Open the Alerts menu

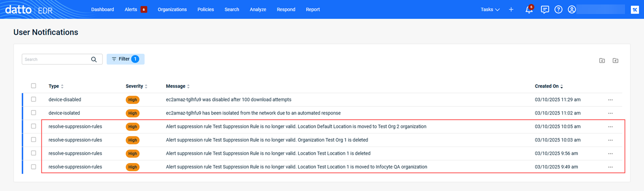pyautogui.click(x=131, y=9)
